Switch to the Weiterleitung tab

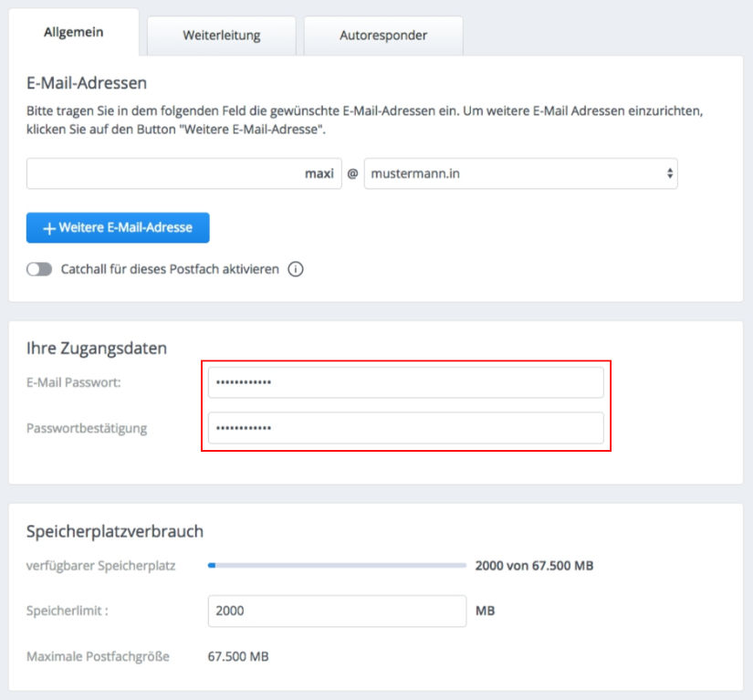[x=220, y=35]
